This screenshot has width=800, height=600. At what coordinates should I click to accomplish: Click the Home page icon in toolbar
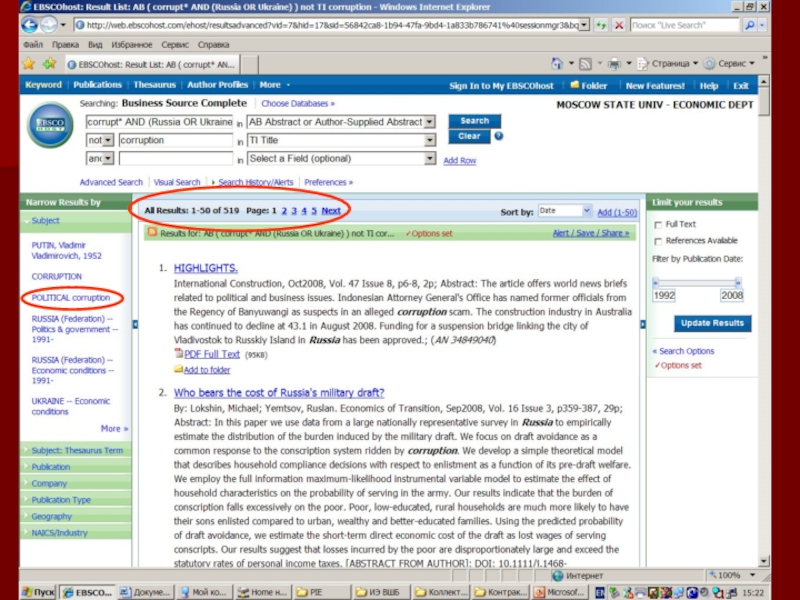tap(557, 64)
